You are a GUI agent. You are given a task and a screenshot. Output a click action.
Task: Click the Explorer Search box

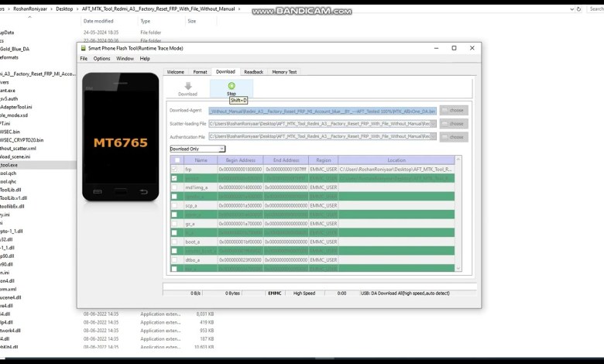click(x=595, y=9)
